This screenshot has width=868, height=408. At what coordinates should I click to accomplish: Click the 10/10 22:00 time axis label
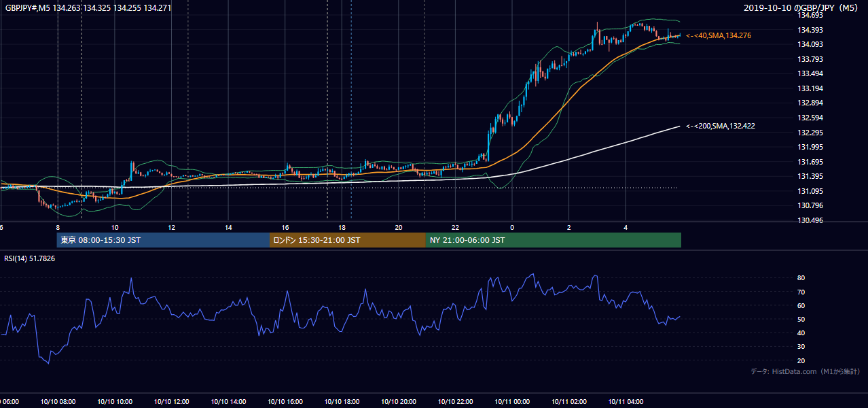[x=456, y=402]
